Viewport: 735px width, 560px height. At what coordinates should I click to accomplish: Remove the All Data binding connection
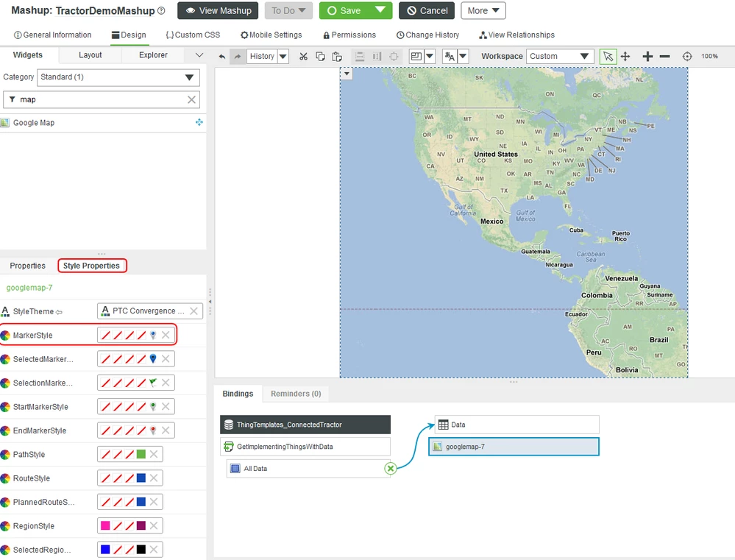click(x=391, y=468)
